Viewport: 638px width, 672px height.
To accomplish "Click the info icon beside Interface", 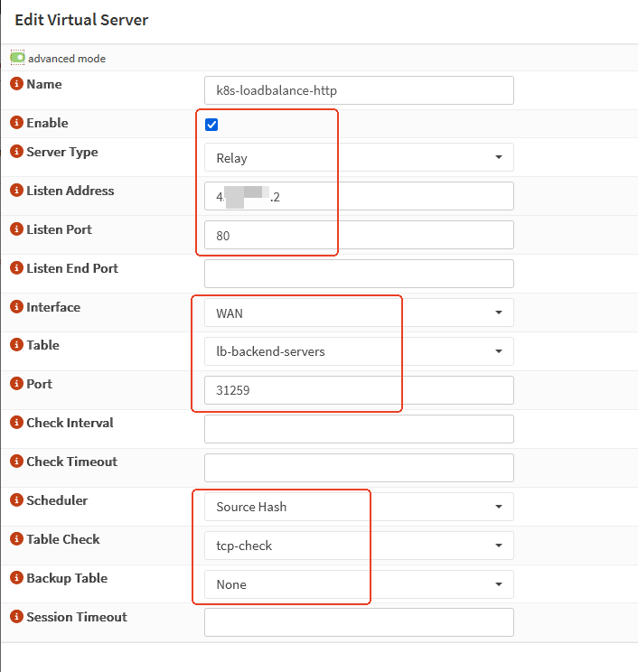I will click(x=16, y=307).
